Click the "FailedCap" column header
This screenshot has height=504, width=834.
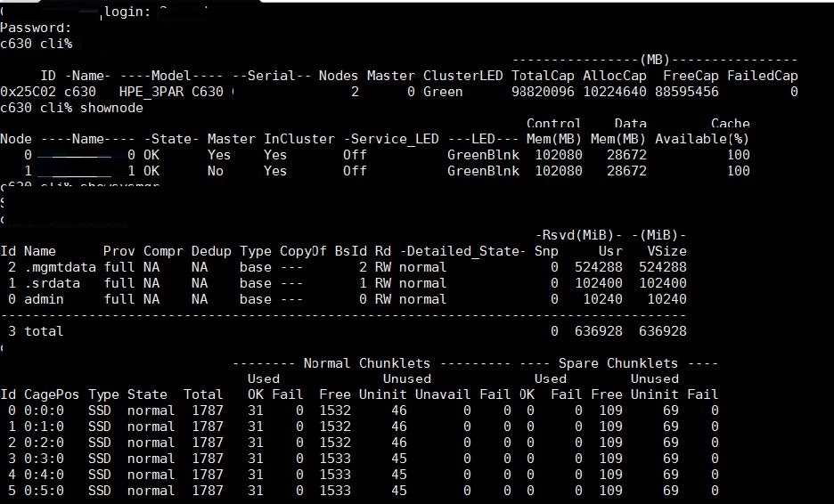pyautogui.click(x=763, y=76)
